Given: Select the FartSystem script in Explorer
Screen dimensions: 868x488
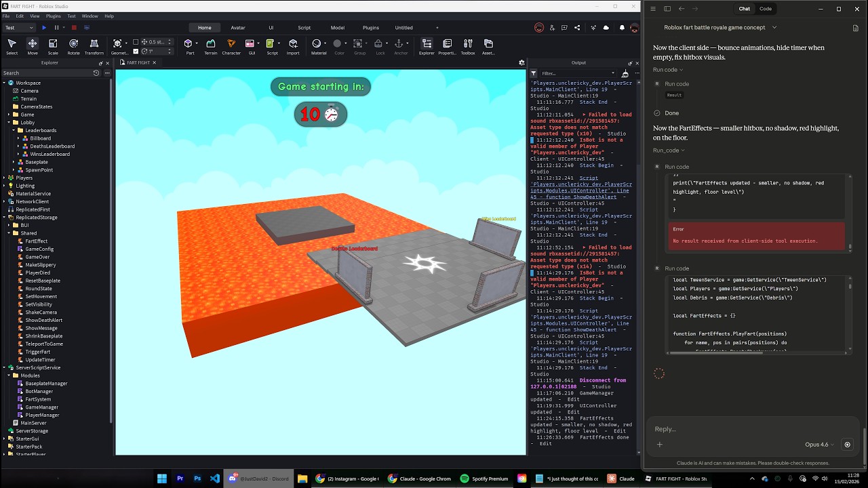Looking at the screenshot, I should coord(38,399).
